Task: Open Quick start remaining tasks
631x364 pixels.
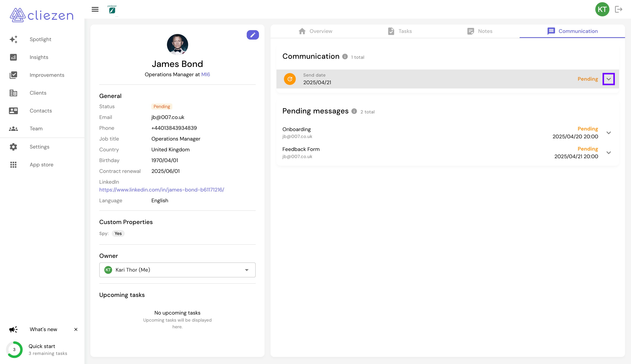Action: pos(48,349)
